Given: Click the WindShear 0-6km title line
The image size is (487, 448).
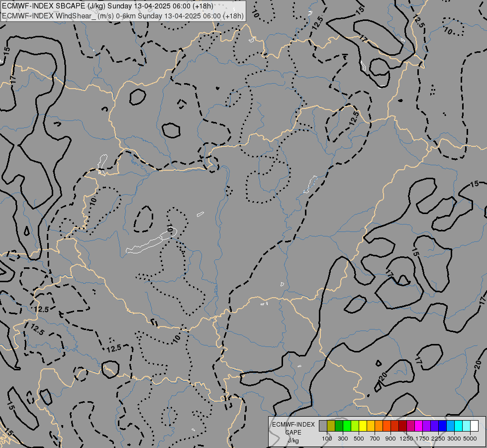Looking at the screenshot, I should [x=123, y=16].
